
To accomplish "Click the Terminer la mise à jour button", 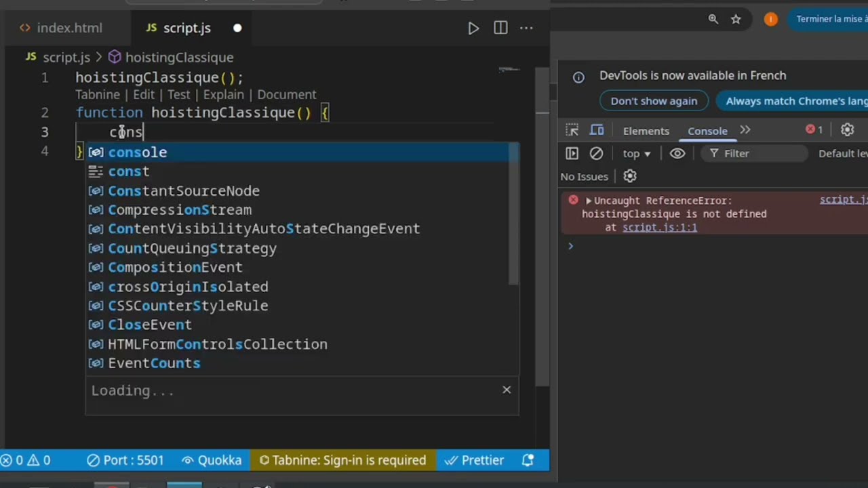I will [827, 19].
